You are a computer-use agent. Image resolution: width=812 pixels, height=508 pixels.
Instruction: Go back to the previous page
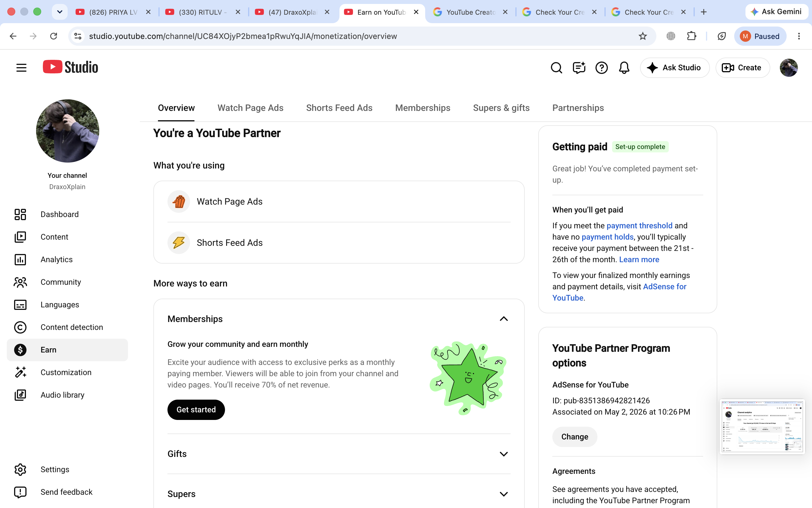pos(13,36)
